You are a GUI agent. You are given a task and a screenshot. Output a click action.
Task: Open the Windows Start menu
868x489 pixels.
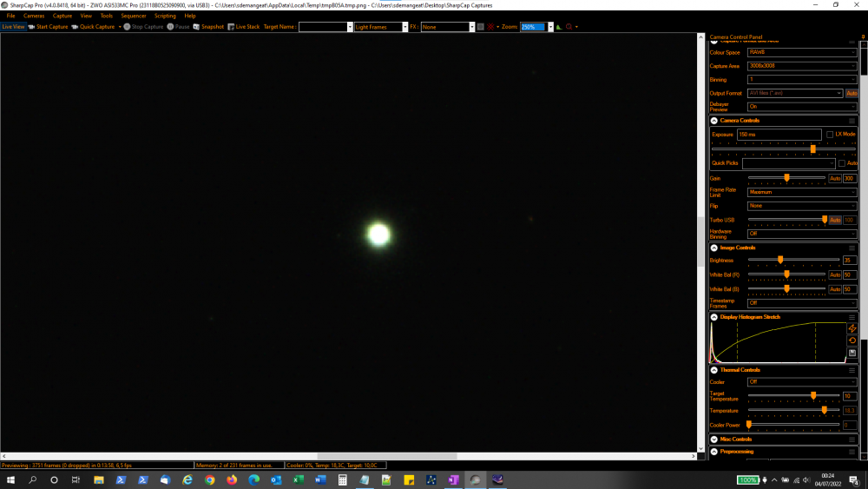pyautogui.click(x=10, y=480)
